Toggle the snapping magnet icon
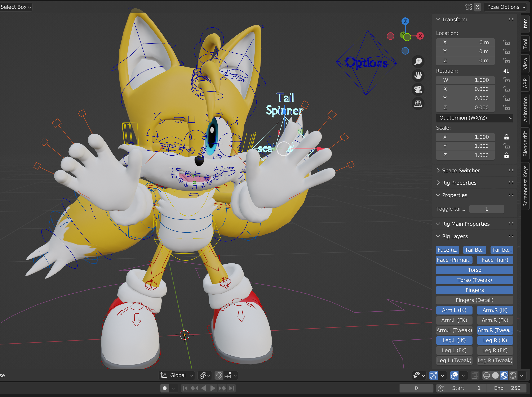532x397 pixels. [219, 375]
